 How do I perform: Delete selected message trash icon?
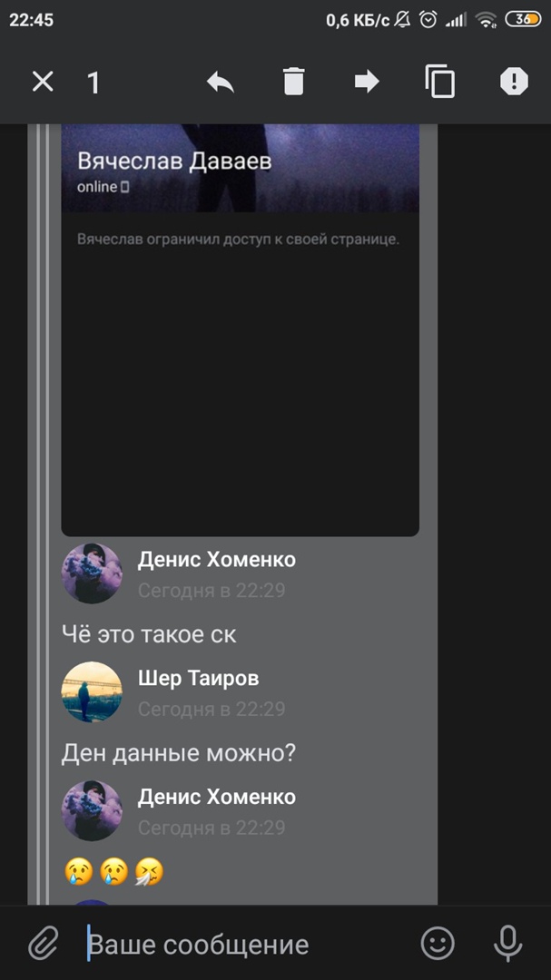pos(293,82)
